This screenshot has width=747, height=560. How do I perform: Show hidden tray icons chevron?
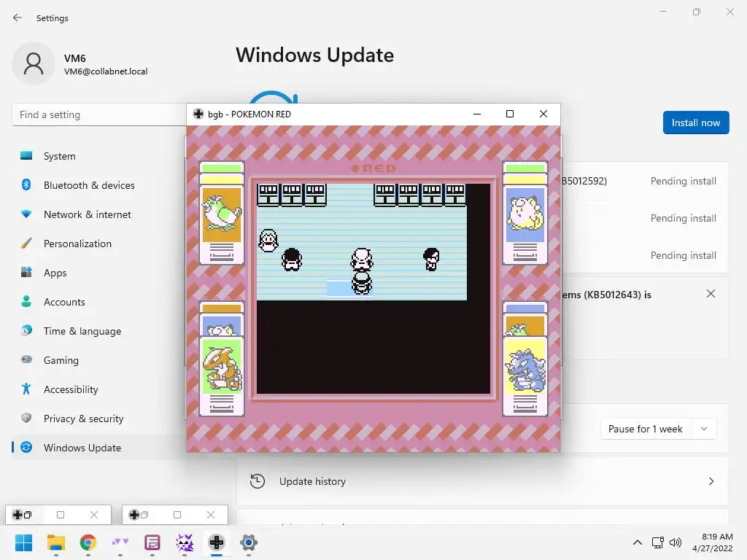[x=637, y=542]
